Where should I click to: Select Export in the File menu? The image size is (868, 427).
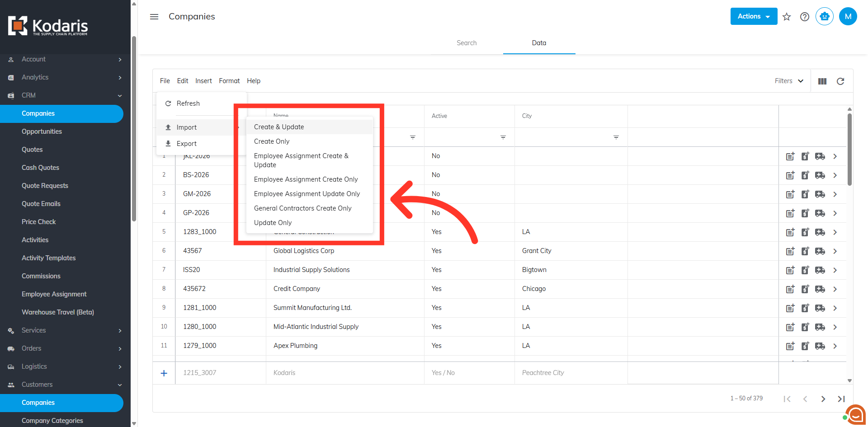(x=202, y=144)
